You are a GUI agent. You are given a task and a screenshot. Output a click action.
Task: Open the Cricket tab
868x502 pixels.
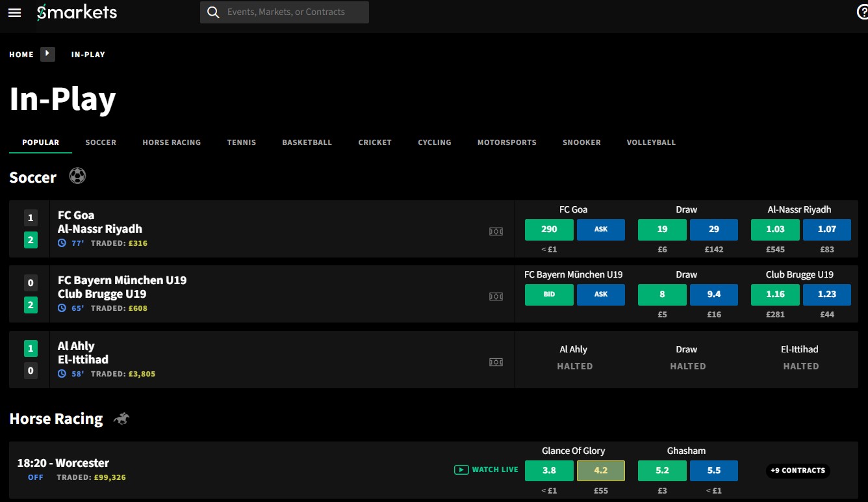375,142
